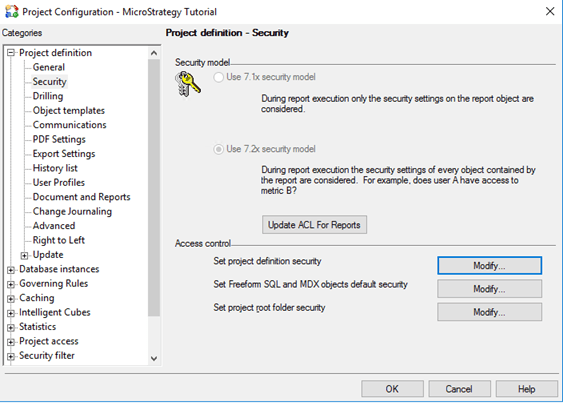563x406 pixels.
Task: Click the Update ACL For Reports button
Action: pos(314,225)
